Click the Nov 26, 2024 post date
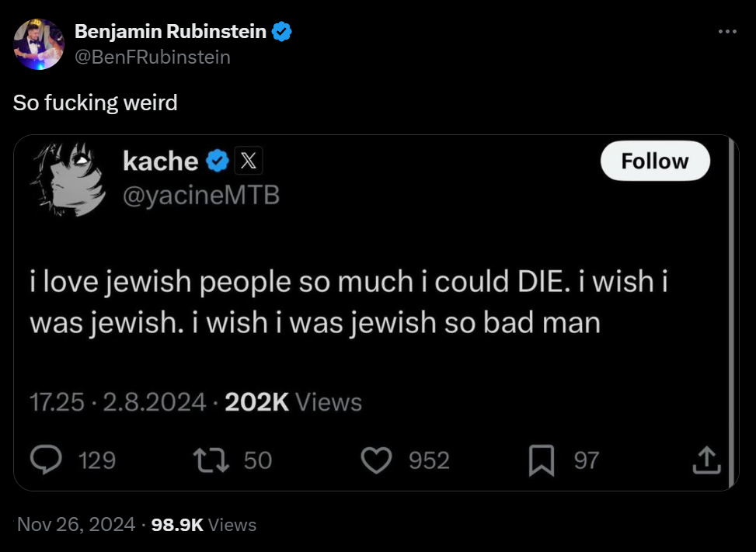756x552 pixels. 75,525
